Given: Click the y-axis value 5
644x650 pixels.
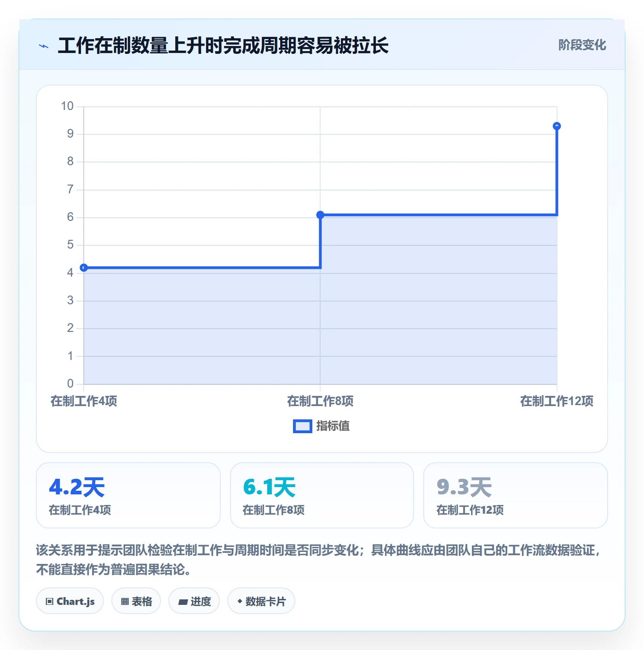Looking at the screenshot, I should click(70, 244).
